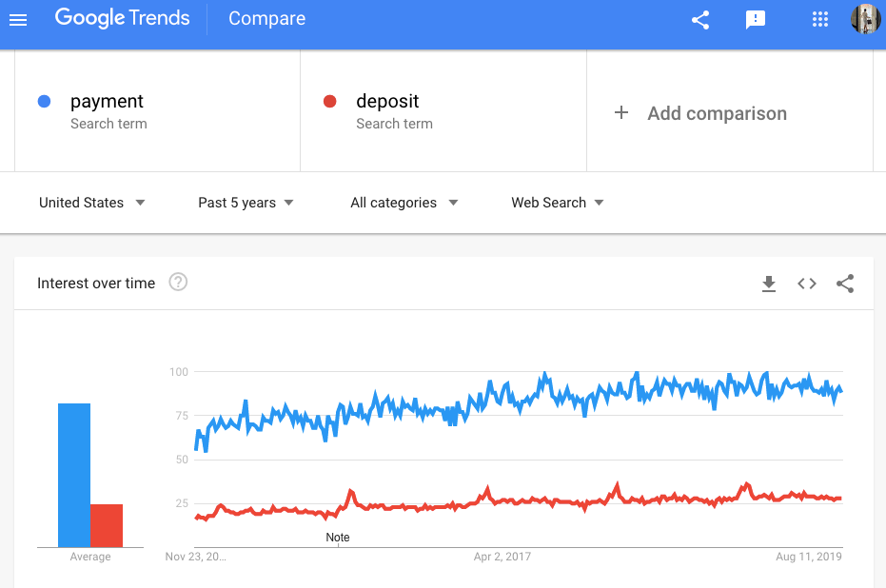Click the Note marker on the timeline
Viewport: 886px width, 588px height.
[x=338, y=538]
